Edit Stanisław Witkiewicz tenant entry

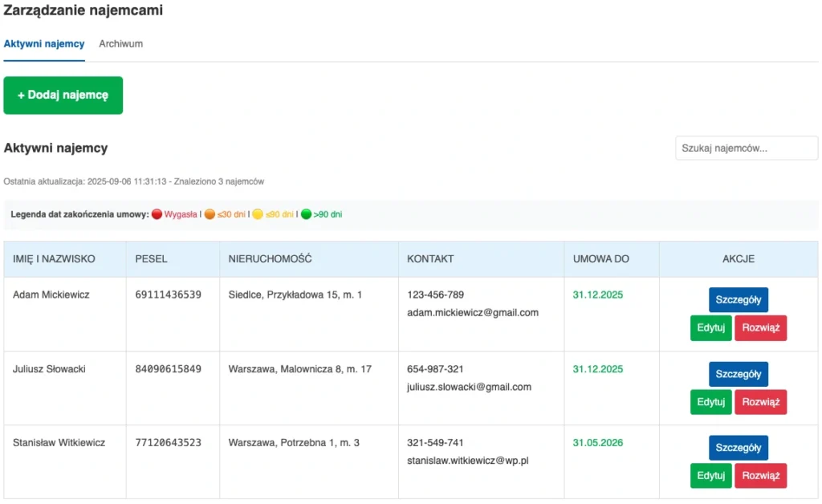coord(710,476)
